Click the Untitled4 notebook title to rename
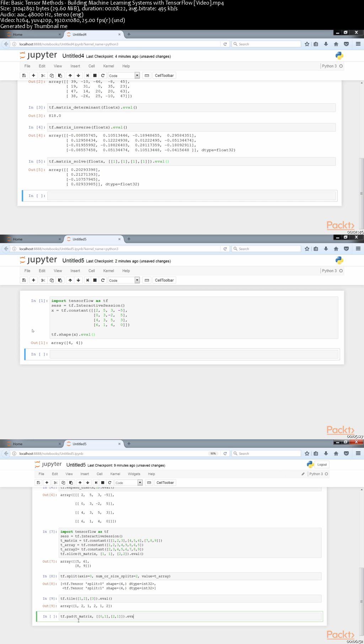Screen dimensions: 364x644 [73, 56]
